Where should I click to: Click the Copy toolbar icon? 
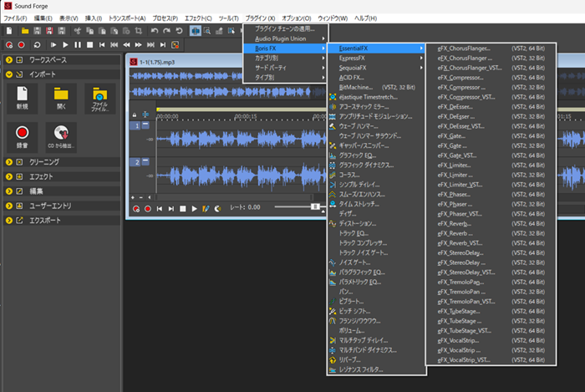click(90, 31)
